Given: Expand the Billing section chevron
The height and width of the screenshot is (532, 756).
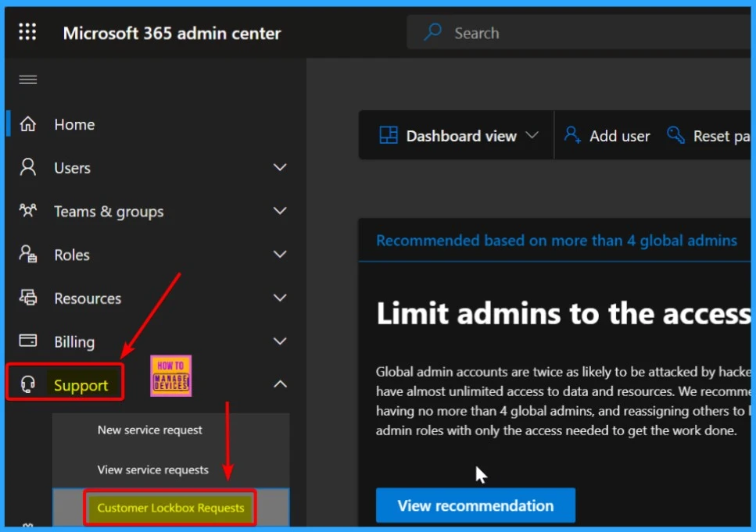Looking at the screenshot, I should [x=280, y=341].
